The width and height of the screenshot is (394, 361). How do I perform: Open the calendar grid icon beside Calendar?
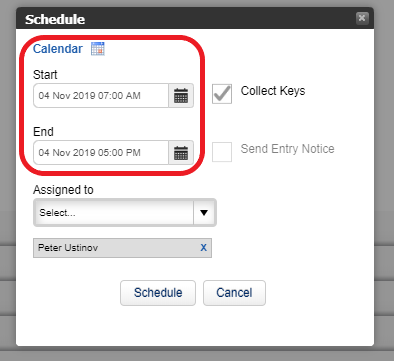coord(98,49)
